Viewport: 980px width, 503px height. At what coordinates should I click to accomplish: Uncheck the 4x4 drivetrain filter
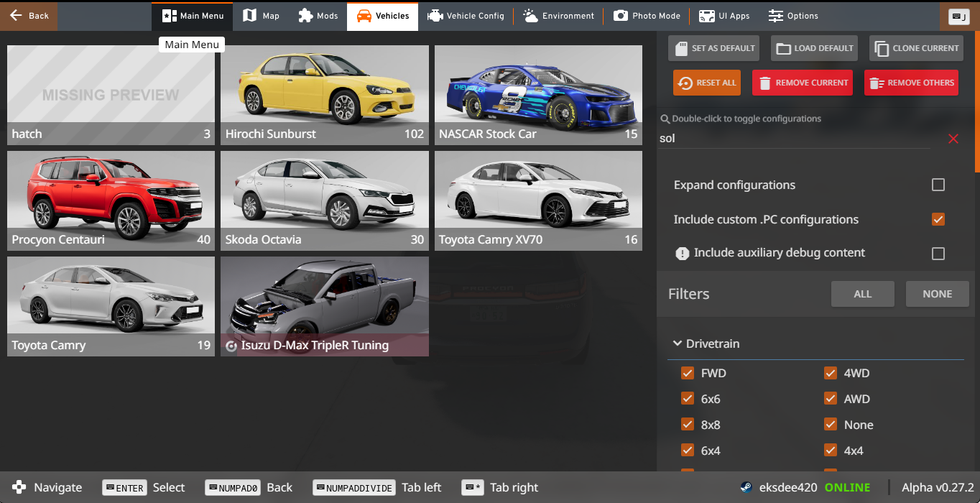coord(831,451)
